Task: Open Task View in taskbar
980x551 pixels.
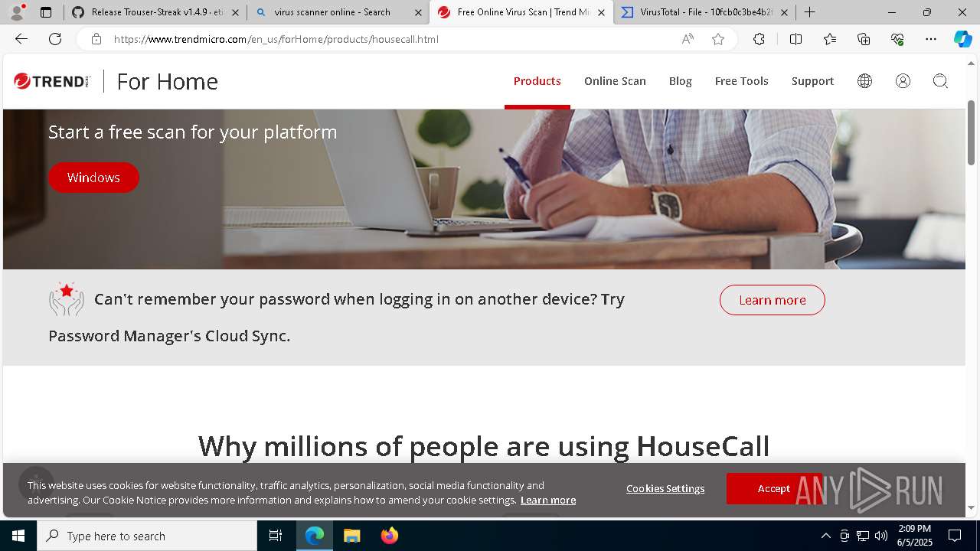Action: (x=276, y=536)
